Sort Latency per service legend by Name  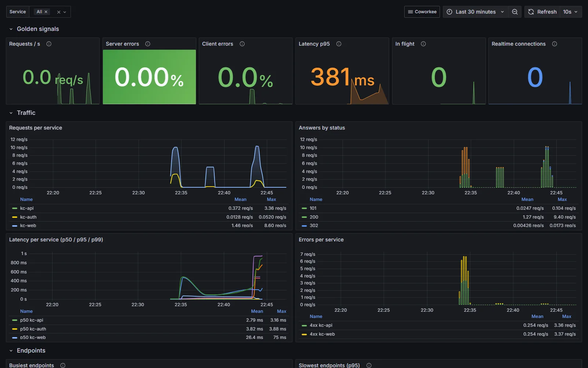pos(26,311)
